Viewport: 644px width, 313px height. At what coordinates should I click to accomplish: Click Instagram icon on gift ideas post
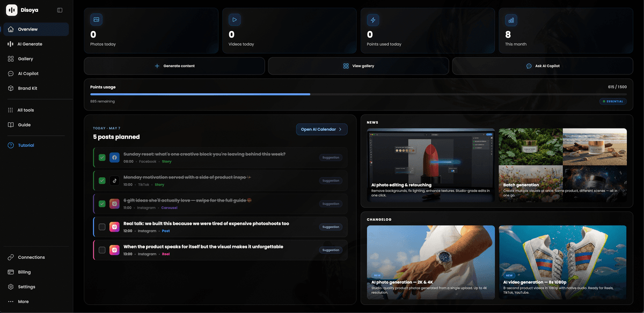[x=114, y=204]
